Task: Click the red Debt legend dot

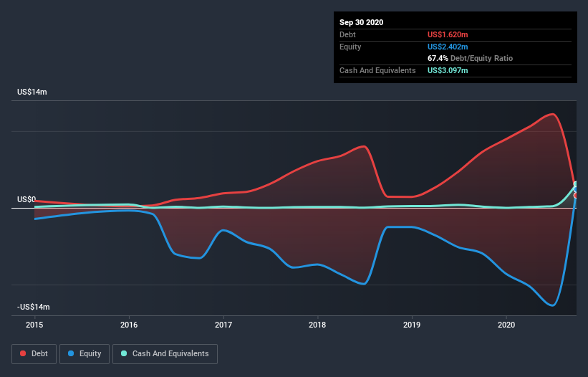Action: point(23,353)
